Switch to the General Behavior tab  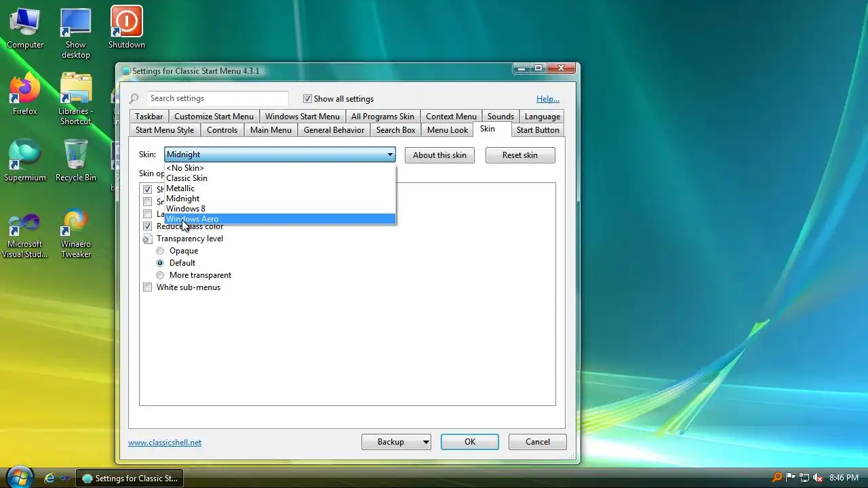[x=334, y=130]
